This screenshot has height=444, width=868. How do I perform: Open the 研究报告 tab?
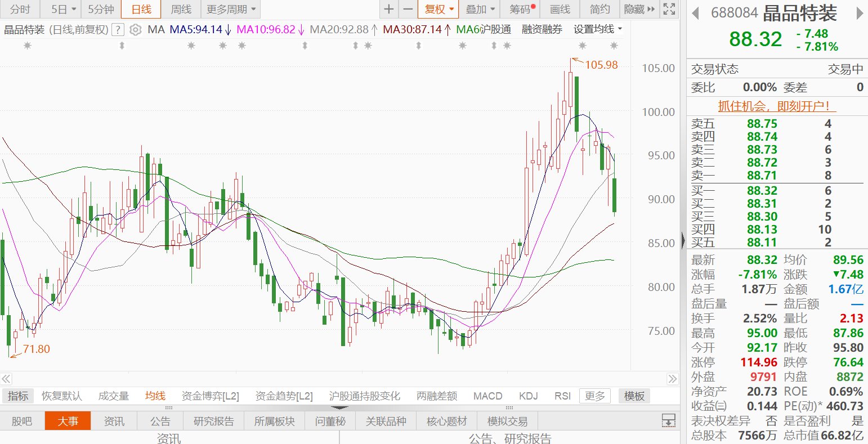pyautogui.click(x=214, y=421)
